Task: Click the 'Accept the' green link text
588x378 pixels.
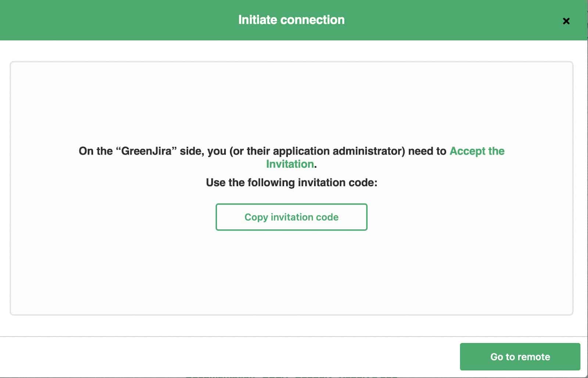Action: (477, 151)
